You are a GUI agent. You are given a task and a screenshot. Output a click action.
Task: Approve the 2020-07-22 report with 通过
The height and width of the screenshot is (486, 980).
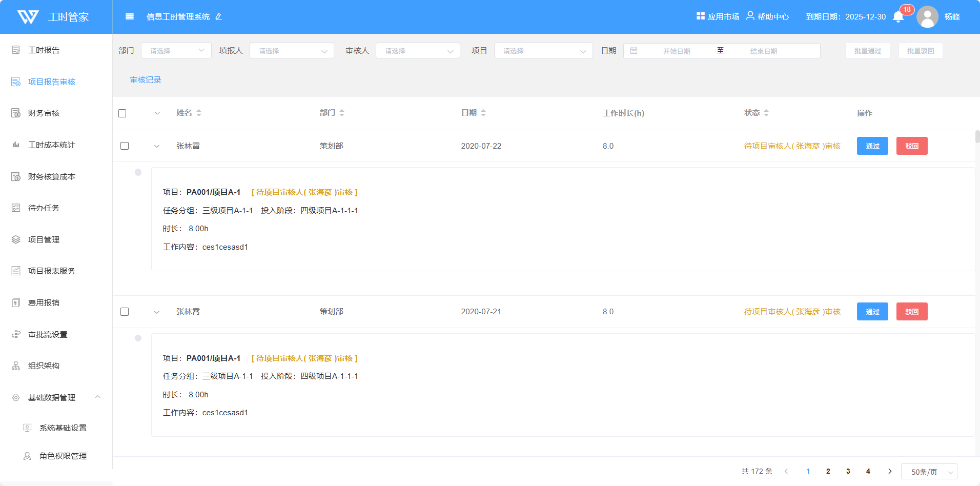click(872, 146)
